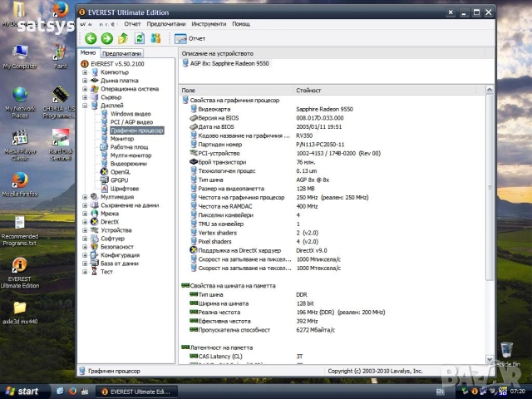Select Windows видео in the tree

[131, 114]
